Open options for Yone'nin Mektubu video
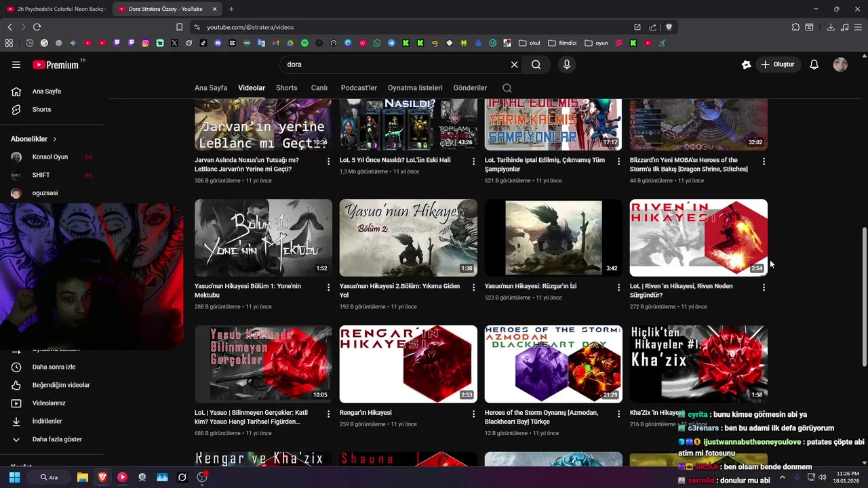This screenshot has height=488, width=868. [x=328, y=287]
